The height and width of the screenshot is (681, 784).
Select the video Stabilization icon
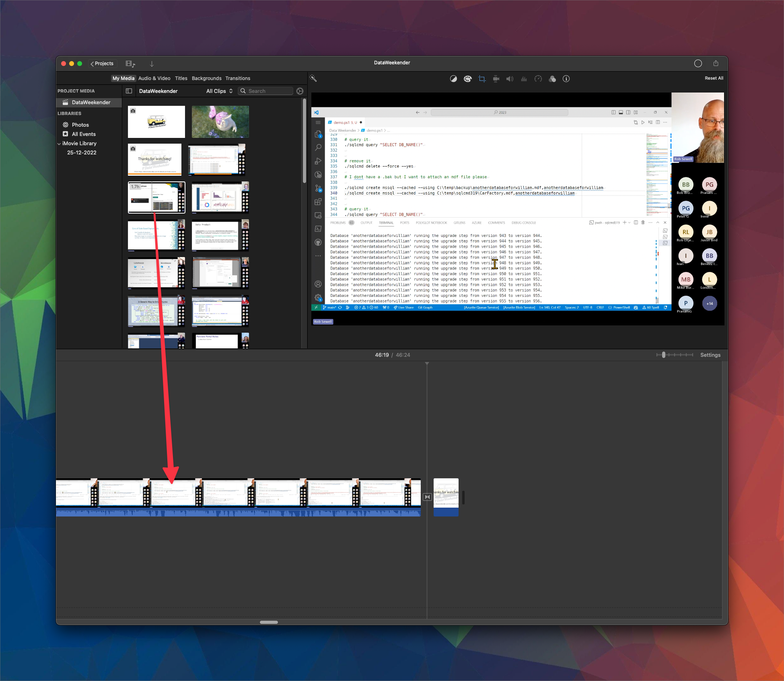pyautogui.click(x=496, y=79)
